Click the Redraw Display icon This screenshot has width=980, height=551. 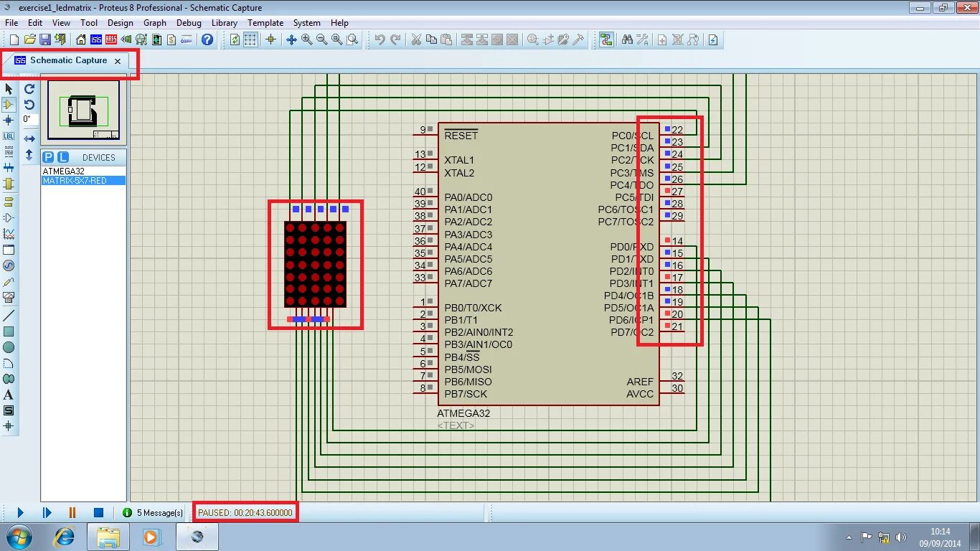pyautogui.click(x=235, y=39)
